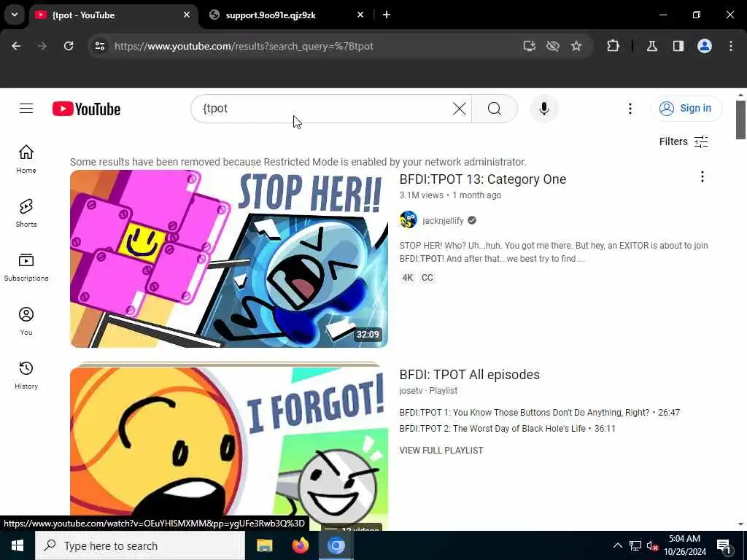Open the Windows Start button
747x560 pixels.
(x=18, y=545)
